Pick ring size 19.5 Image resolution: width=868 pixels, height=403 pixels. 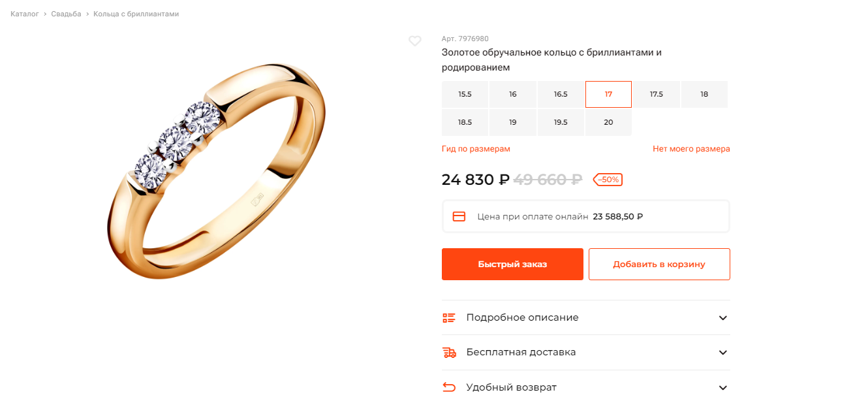[561, 122]
